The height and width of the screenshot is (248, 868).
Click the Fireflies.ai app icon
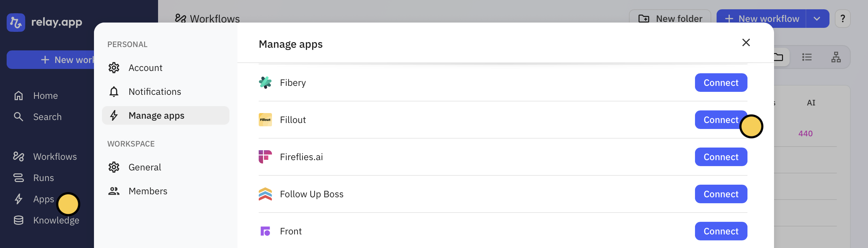pos(265,157)
